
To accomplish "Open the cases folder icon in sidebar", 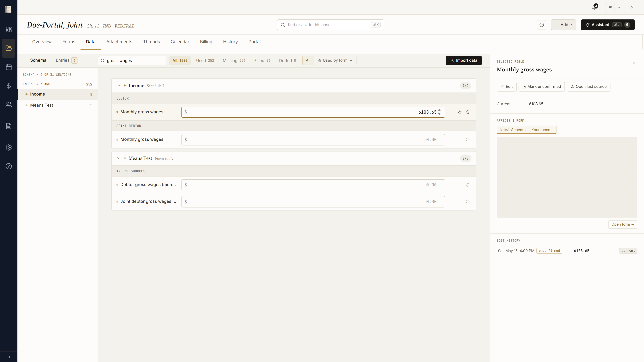I will pos(9,48).
